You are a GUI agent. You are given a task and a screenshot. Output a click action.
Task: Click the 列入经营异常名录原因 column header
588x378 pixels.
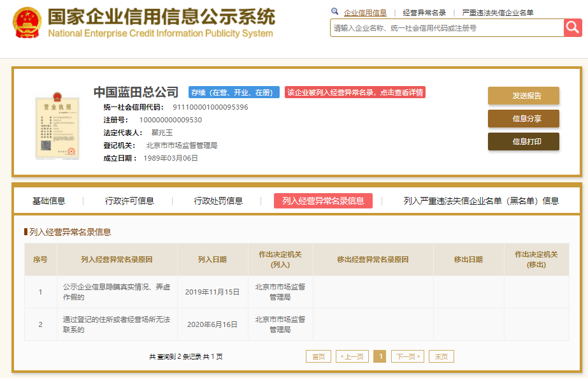[117, 260]
